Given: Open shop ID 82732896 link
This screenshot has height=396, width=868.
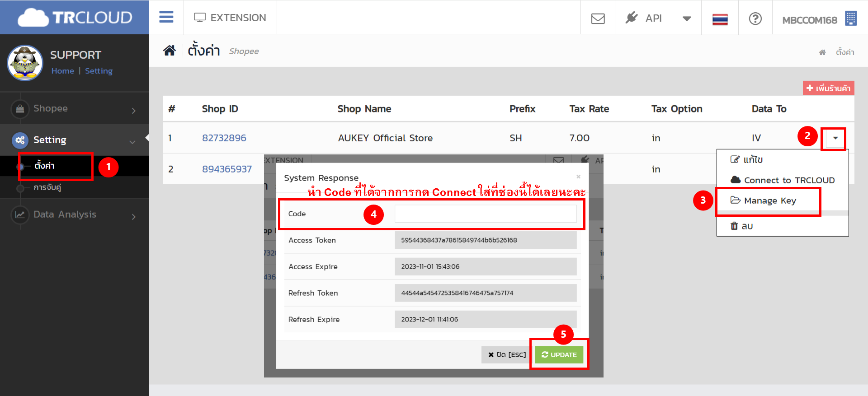Looking at the screenshot, I should (x=224, y=138).
